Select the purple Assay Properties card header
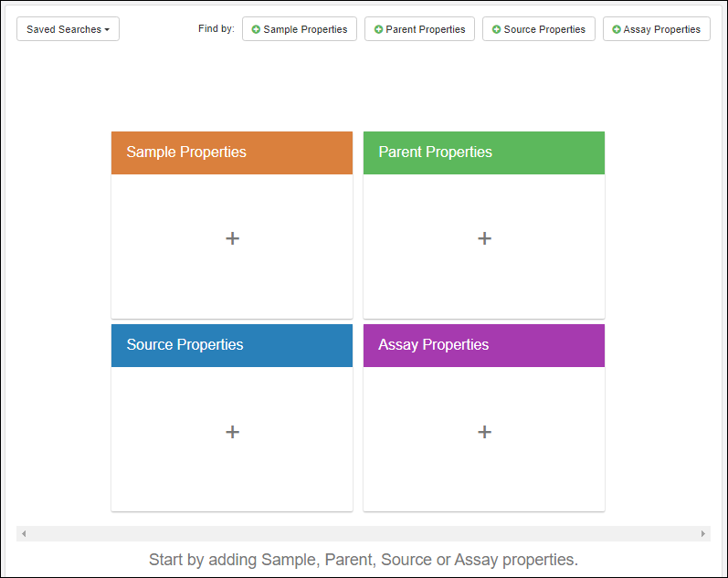This screenshot has height=578, width=728. 484,345
